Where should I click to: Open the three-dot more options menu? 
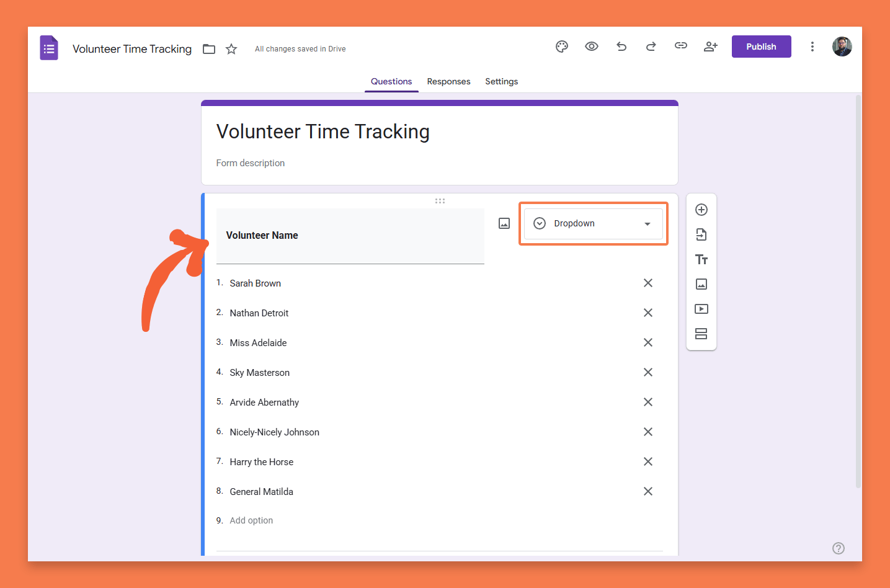point(812,47)
